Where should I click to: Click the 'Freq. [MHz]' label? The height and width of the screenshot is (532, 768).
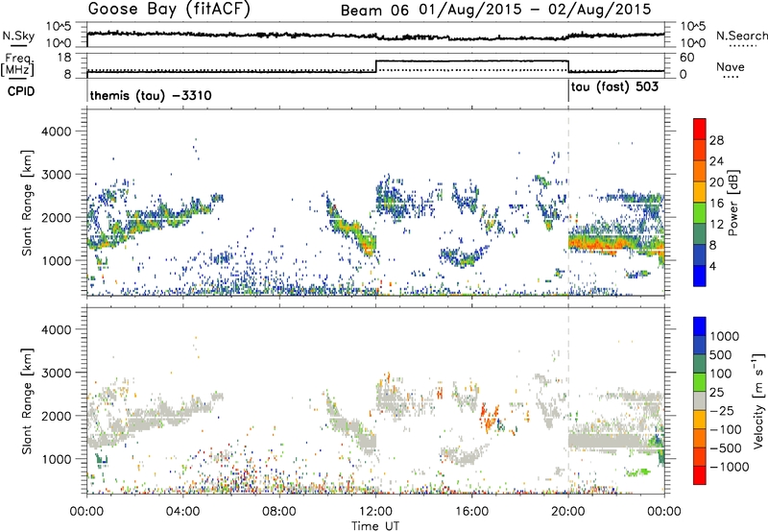coord(18,65)
